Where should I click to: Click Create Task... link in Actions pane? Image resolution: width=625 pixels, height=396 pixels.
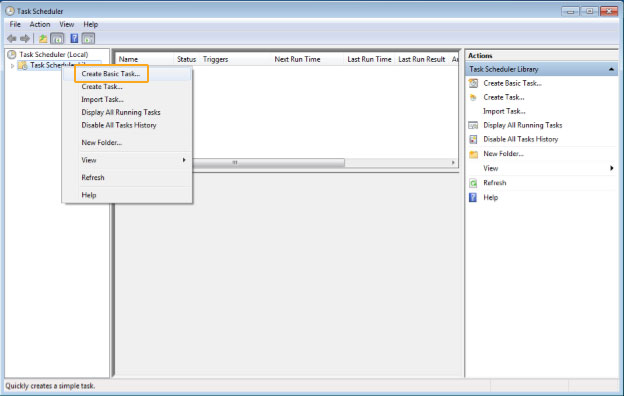pyautogui.click(x=504, y=97)
